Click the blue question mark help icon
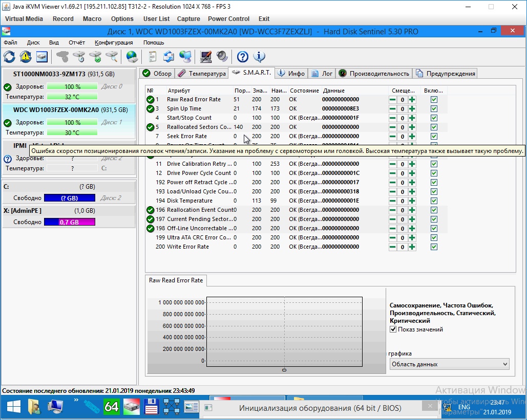Viewport: 527px width, 420px height. pyautogui.click(x=242, y=57)
